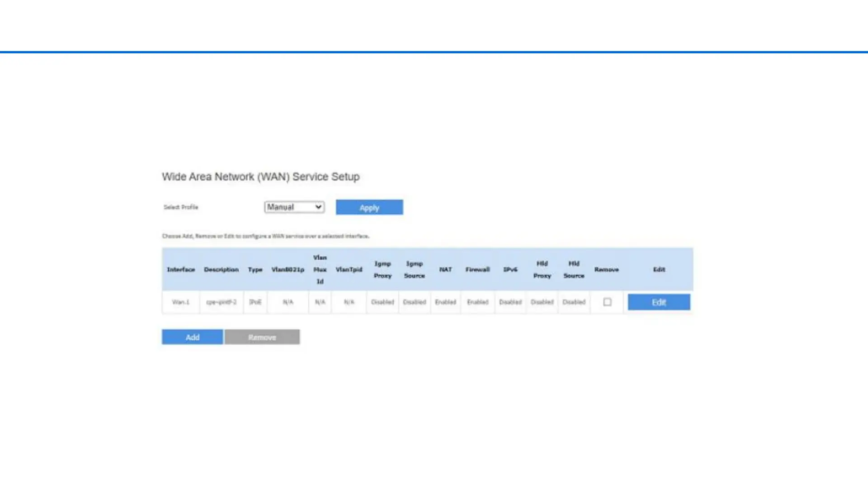The height and width of the screenshot is (488, 868).
Task: Click the Enabled value under NAT
Action: tap(445, 302)
